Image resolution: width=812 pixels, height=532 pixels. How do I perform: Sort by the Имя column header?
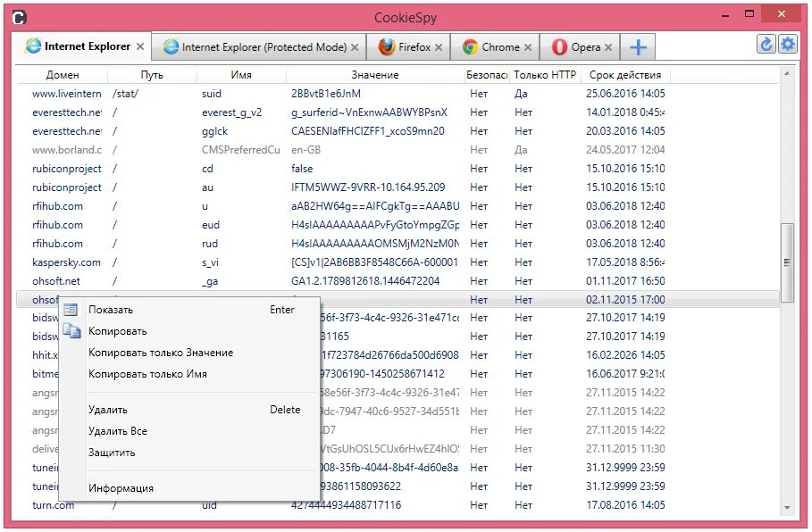[241, 74]
